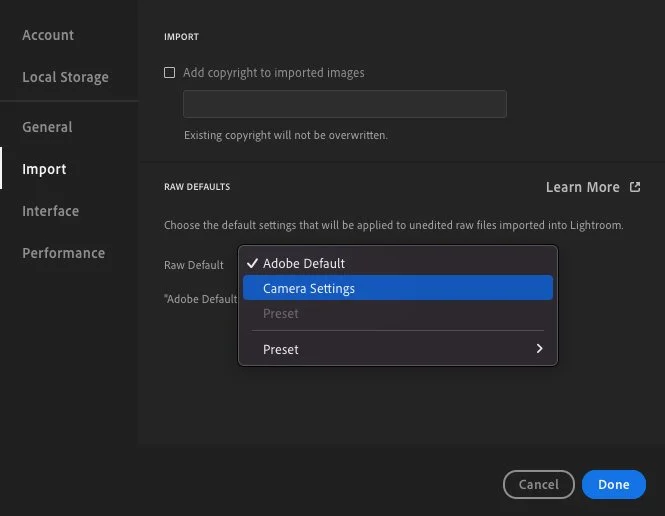
Task: Open the Learn More link
Action: [582, 187]
